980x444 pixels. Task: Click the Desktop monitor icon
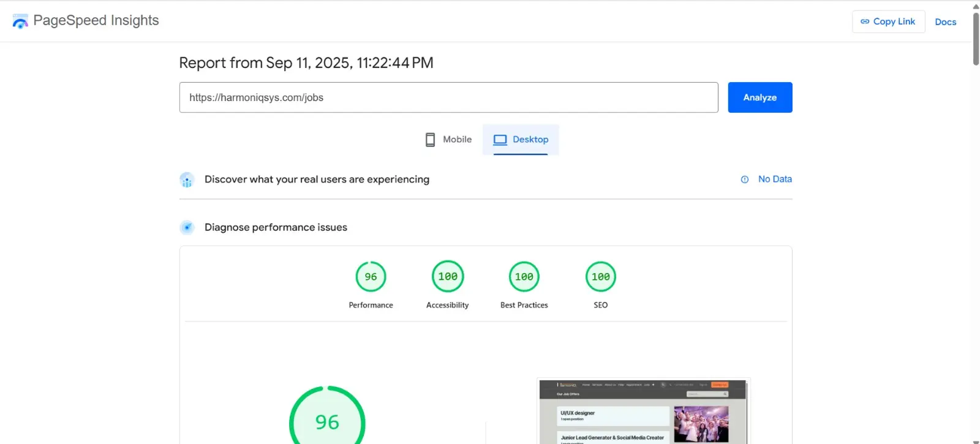[500, 140]
